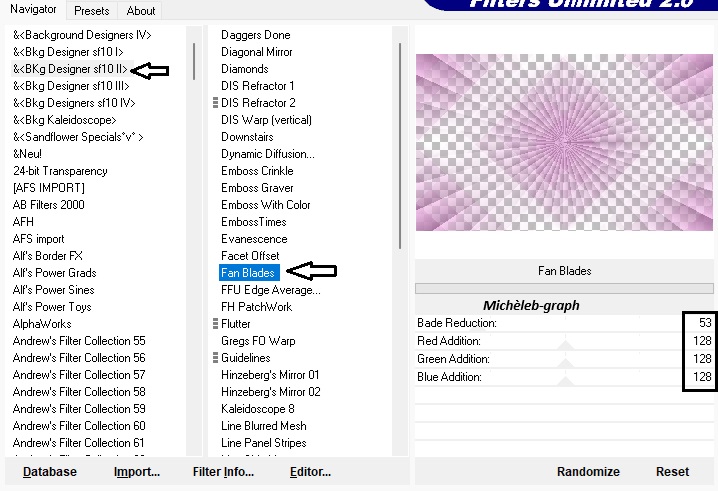
Task: Select Emboss With Color filter
Action: (266, 205)
